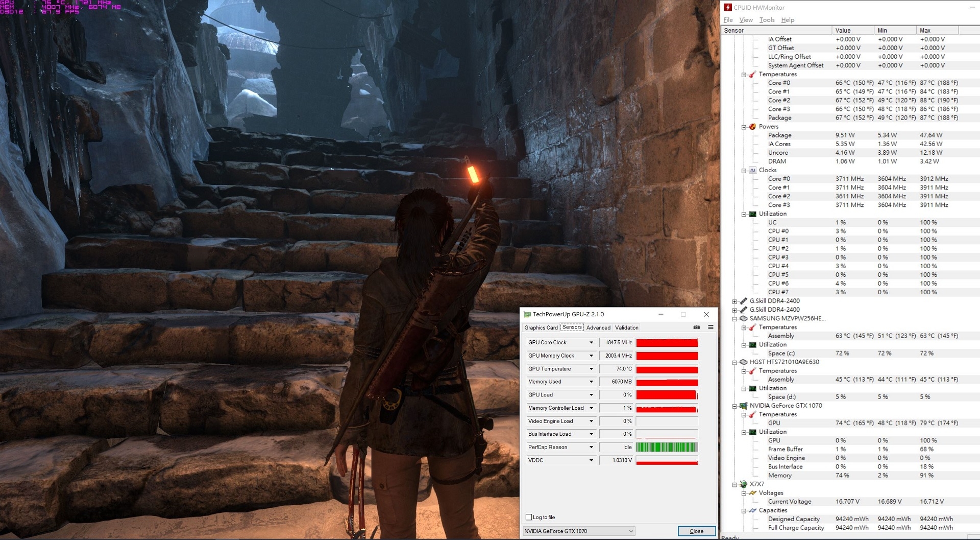The width and height of the screenshot is (980, 540).
Task: Select the Current Voltage row
Action: click(850, 502)
